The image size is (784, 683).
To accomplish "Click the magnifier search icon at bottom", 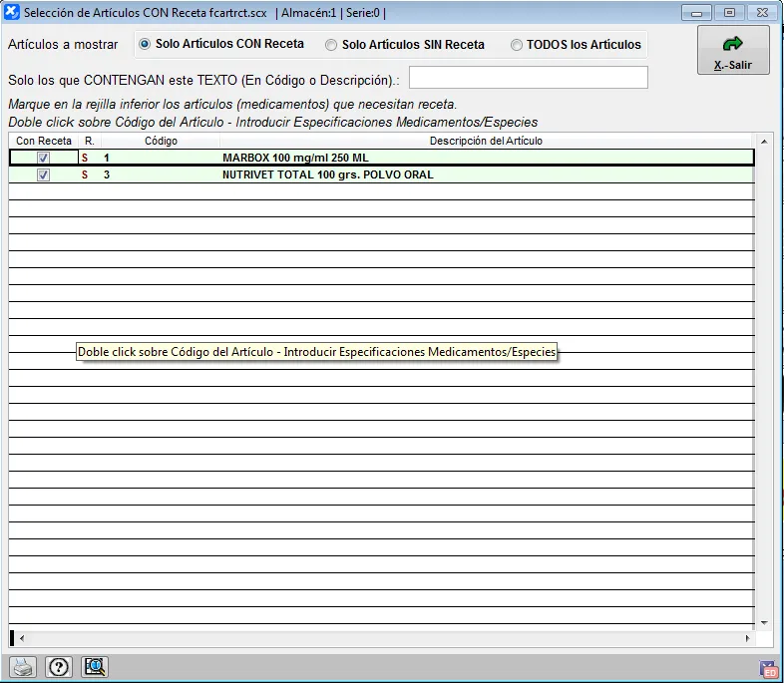I will 95,667.
